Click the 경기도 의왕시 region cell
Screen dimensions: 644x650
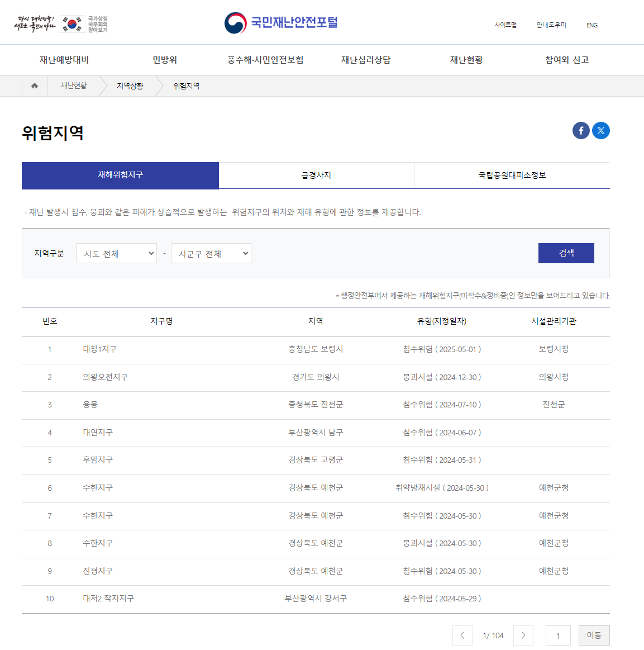[316, 377]
